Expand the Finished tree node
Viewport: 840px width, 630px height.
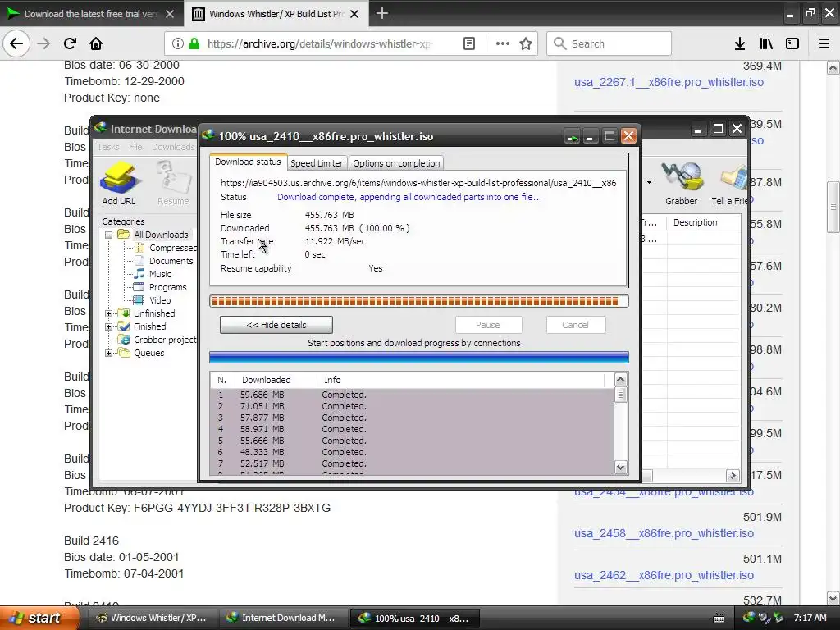click(109, 326)
